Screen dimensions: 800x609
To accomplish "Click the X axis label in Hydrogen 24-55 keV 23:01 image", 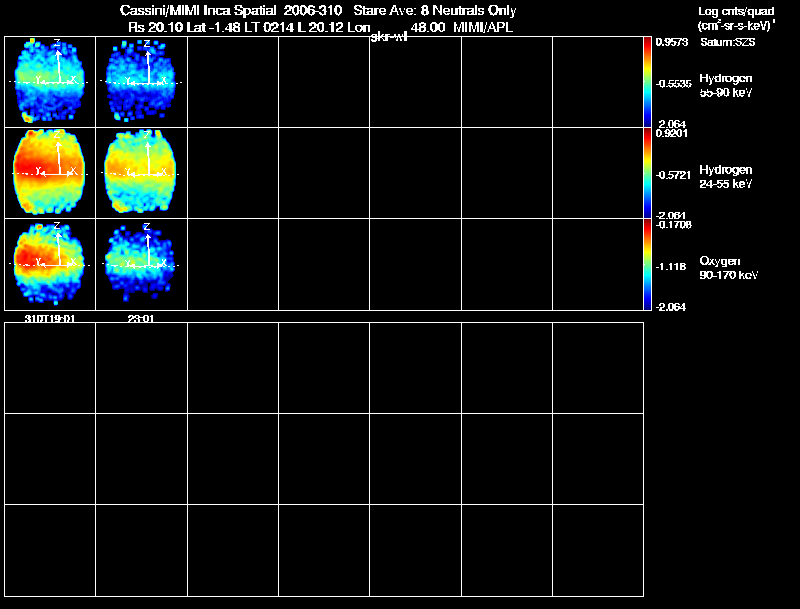I will (164, 171).
